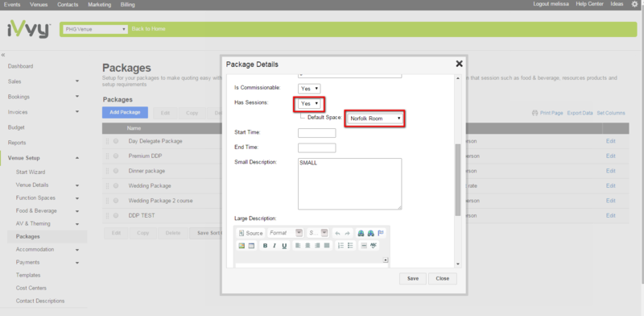Open the Default Space Norfolk Room dropdown
644x316 pixels.
click(x=375, y=118)
